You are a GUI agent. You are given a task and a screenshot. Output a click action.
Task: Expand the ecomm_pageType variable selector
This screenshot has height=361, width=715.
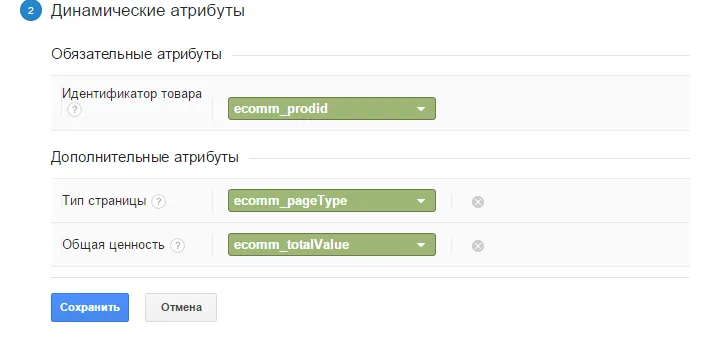coord(332,201)
